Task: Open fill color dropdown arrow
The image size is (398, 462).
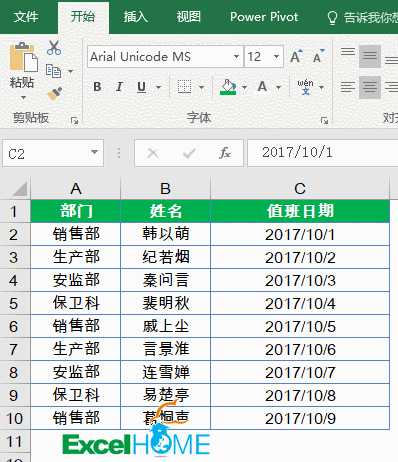Action: click(244, 87)
